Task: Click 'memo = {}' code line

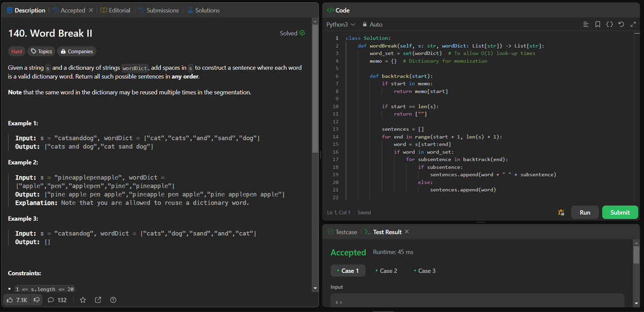Action: (x=383, y=61)
